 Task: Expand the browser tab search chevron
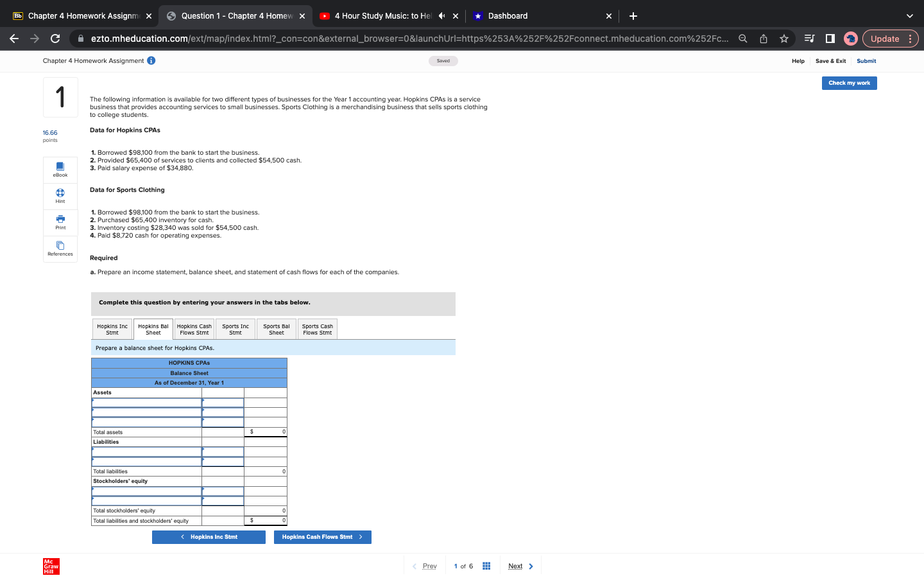click(910, 16)
